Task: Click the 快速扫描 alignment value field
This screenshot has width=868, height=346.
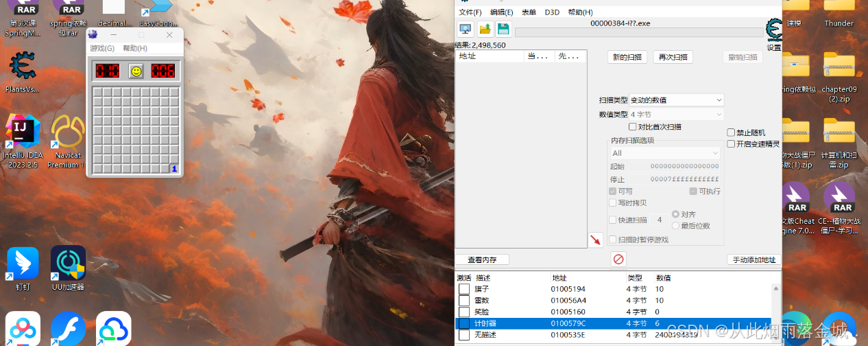Action: click(x=660, y=220)
